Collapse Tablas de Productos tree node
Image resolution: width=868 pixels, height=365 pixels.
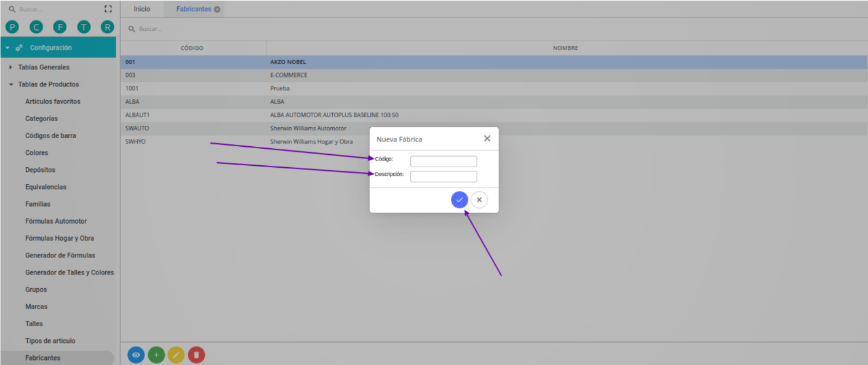click(11, 84)
